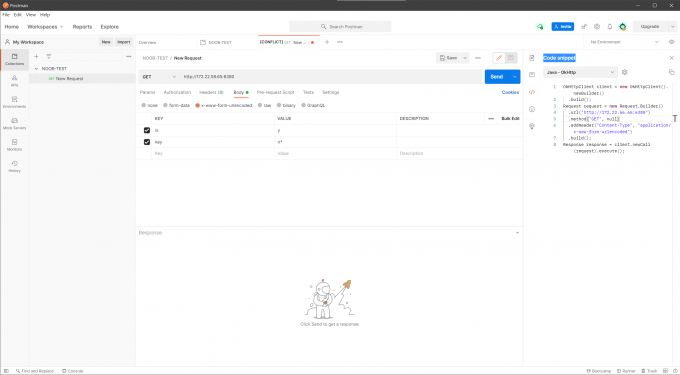680x375 pixels.
Task: Open the View menu
Action: point(31,15)
